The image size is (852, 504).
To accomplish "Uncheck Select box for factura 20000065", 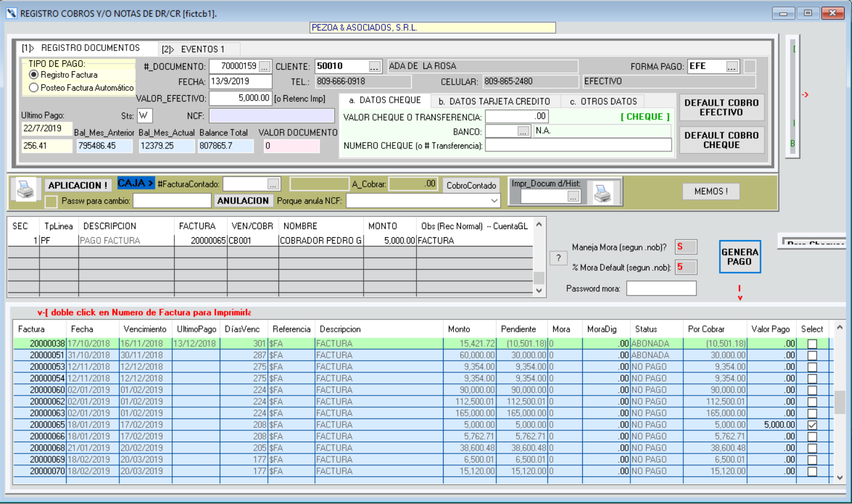I will (x=812, y=425).
